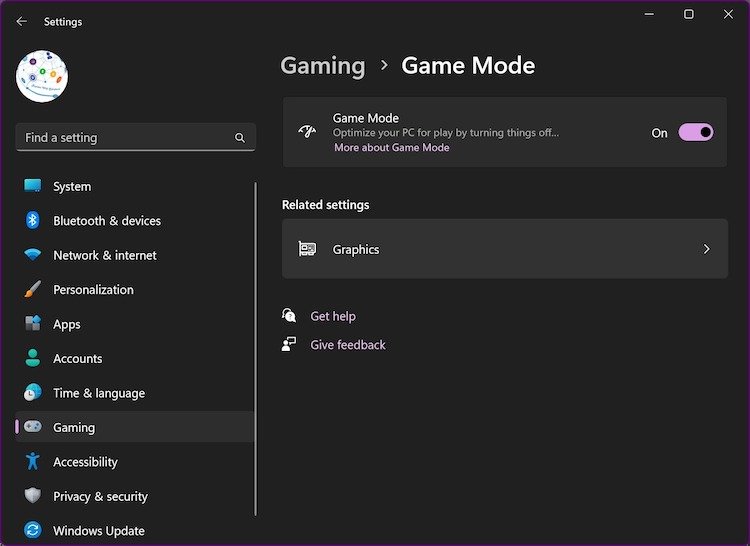The image size is (750, 546).
Task: Open Personalization settings
Action: point(93,290)
